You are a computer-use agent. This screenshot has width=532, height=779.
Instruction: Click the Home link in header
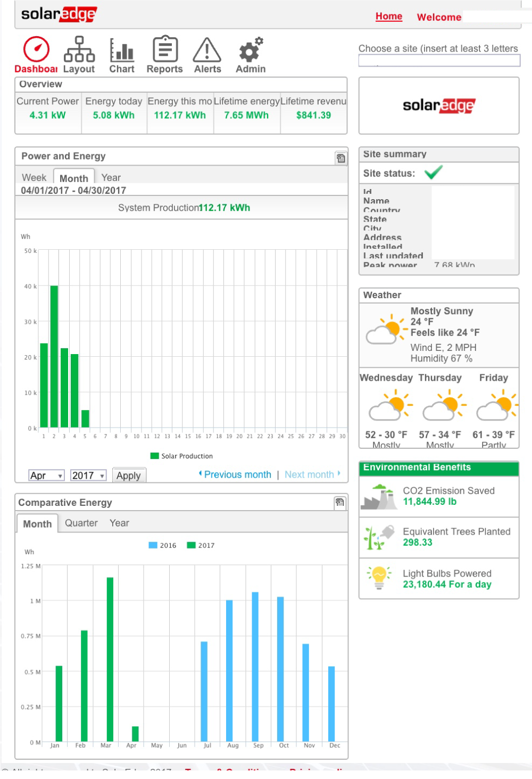pyautogui.click(x=389, y=17)
